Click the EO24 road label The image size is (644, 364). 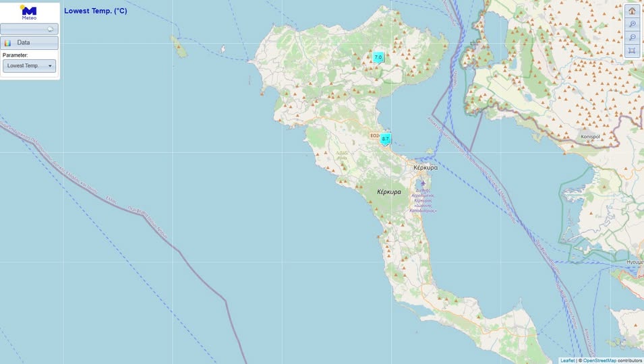tap(374, 135)
